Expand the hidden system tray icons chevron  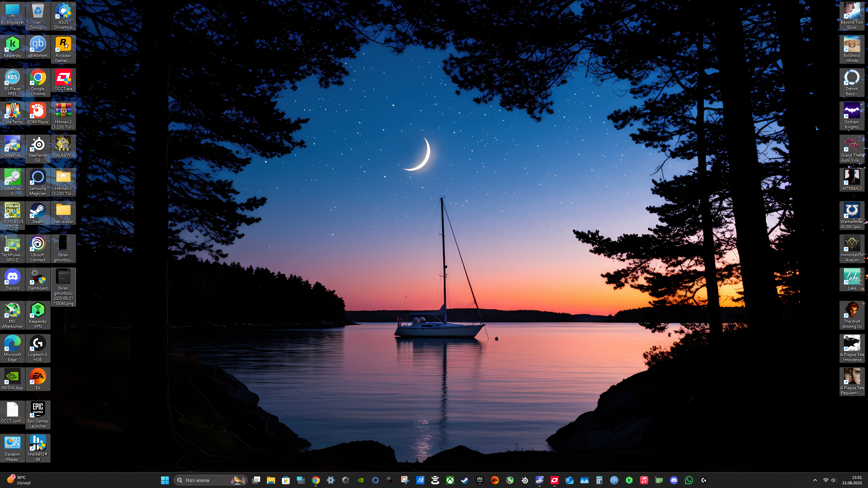pos(815,480)
